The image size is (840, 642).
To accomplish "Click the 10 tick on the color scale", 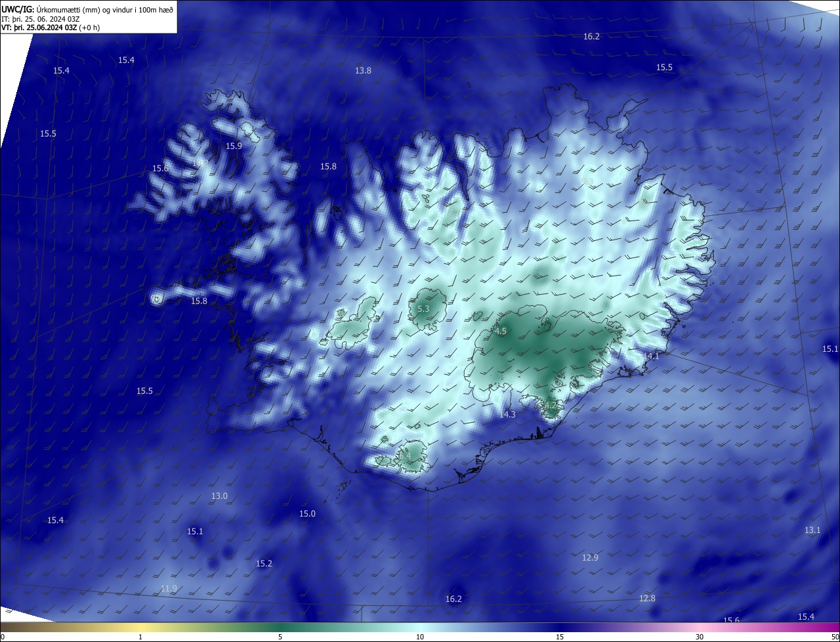I will tap(420, 637).
